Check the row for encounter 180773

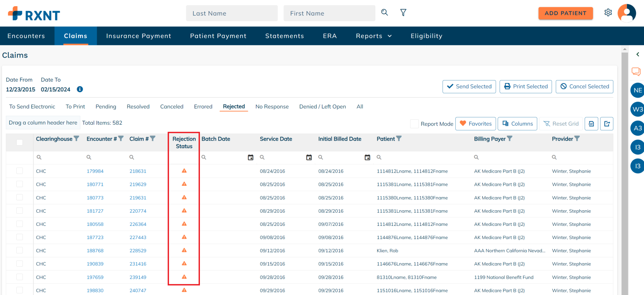(x=19, y=197)
